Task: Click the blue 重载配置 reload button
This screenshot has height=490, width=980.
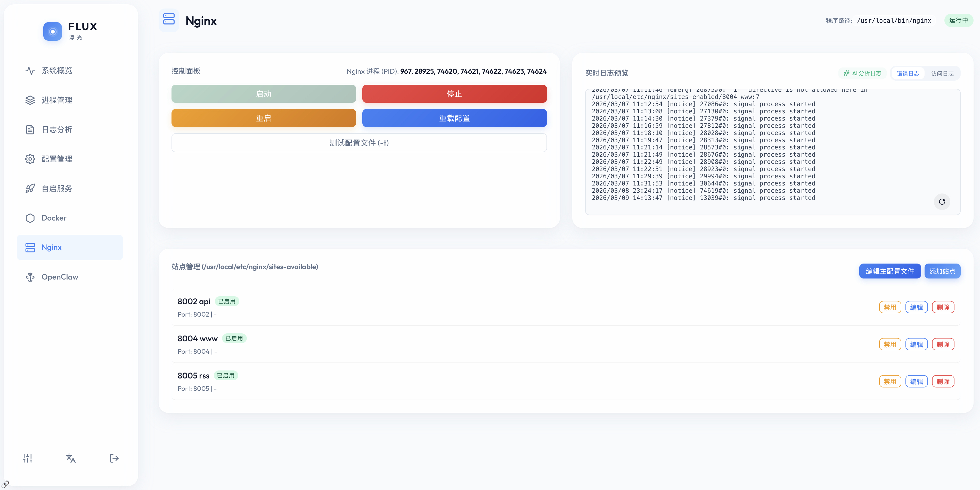Action: (454, 118)
